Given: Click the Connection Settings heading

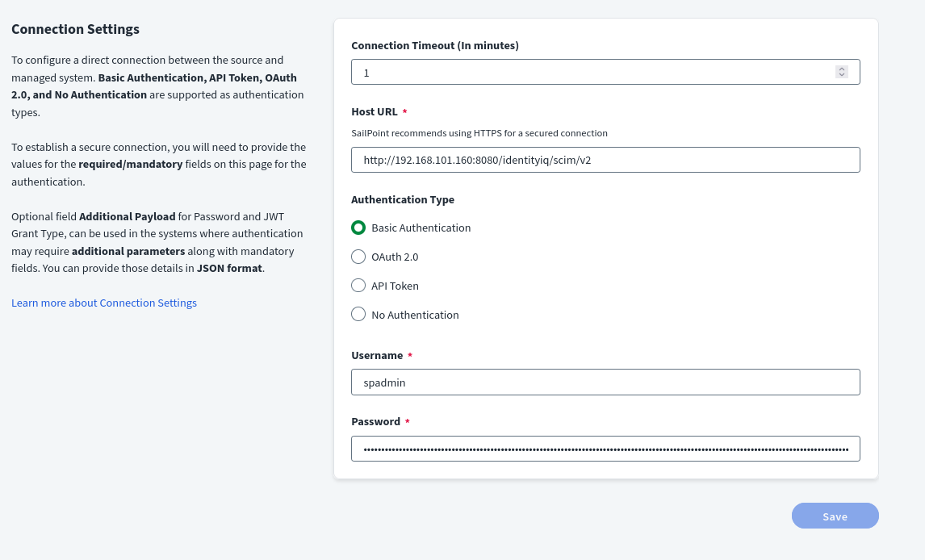Looking at the screenshot, I should [75, 29].
